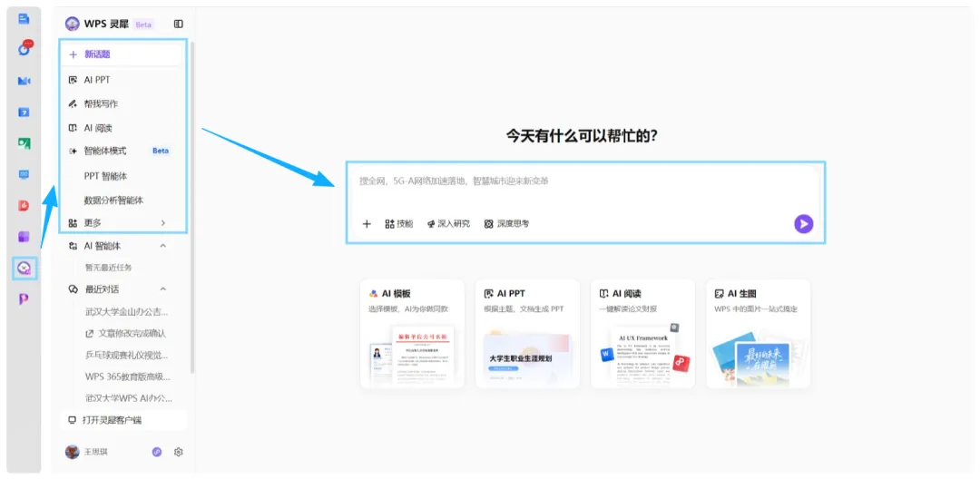
Task: Click the 今天有什么可以帮忙的? heading
Action: point(582,136)
